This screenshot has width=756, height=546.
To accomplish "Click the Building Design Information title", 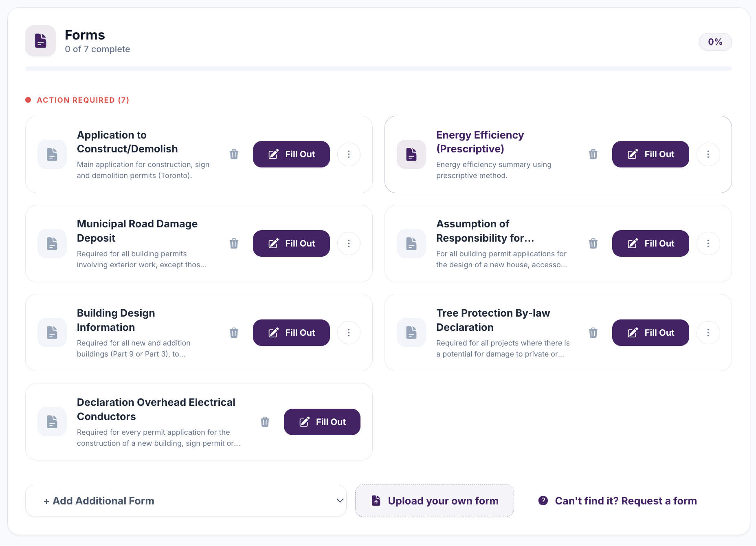I will point(116,320).
